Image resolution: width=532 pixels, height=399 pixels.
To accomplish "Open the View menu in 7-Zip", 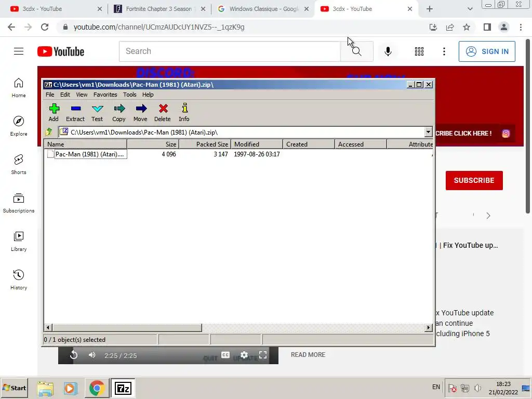I will (82, 95).
